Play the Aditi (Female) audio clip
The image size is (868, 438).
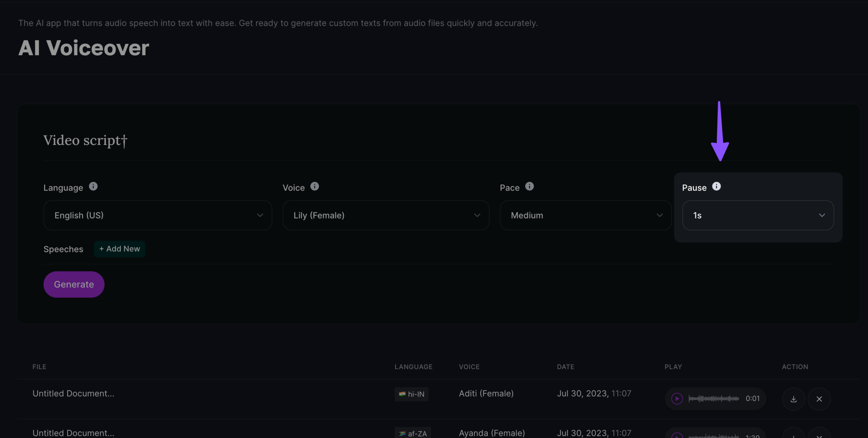coord(677,399)
